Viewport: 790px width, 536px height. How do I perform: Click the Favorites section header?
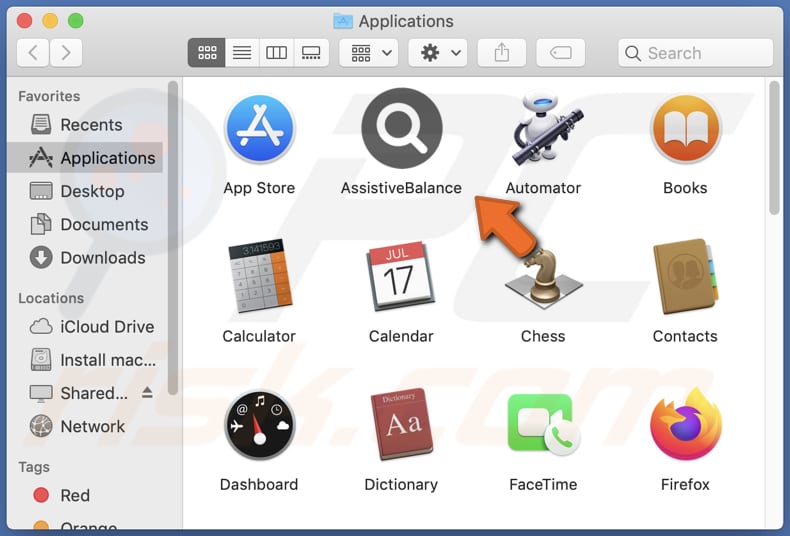49,96
